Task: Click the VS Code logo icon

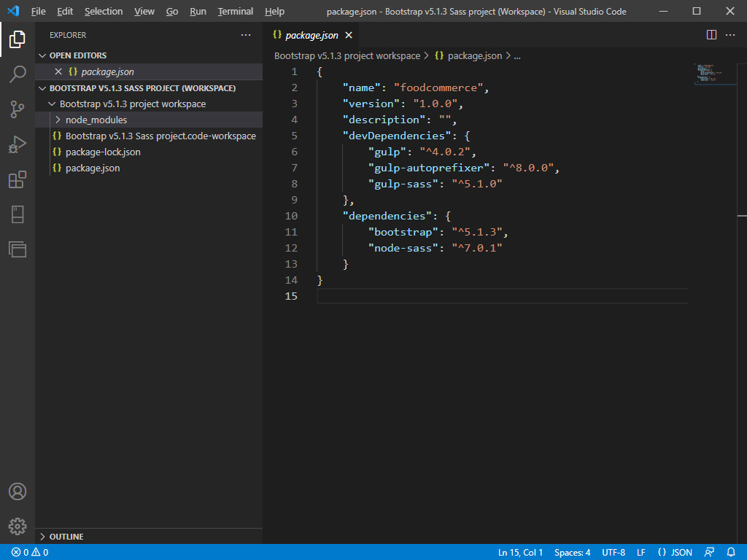Action: pos(13,11)
